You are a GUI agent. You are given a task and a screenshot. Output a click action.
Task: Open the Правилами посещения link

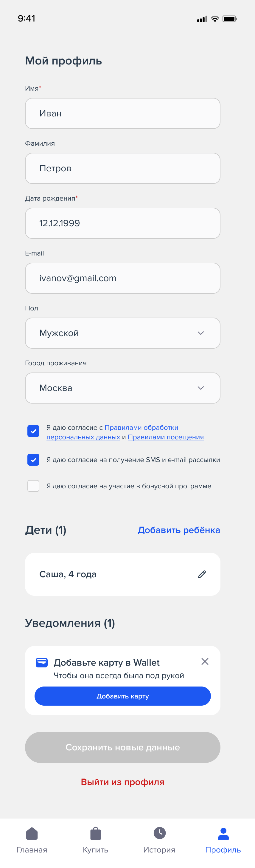pyautogui.click(x=166, y=437)
